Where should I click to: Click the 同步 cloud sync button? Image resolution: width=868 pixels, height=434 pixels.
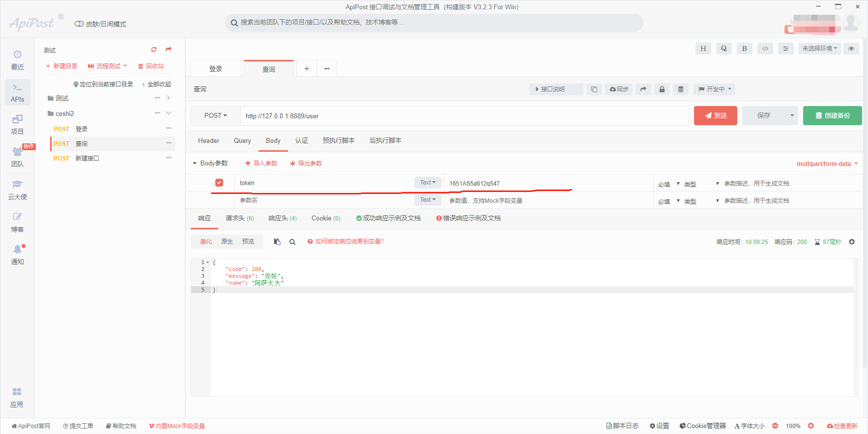619,89
